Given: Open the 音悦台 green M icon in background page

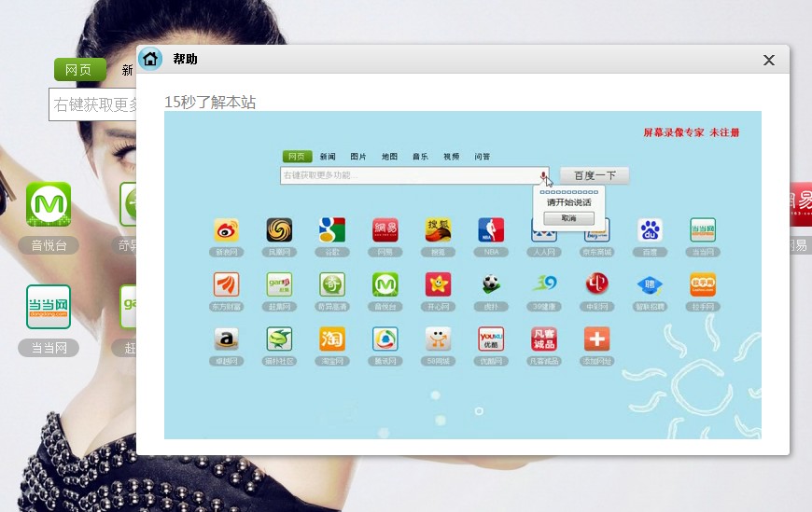Looking at the screenshot, I should click(x=49, y=204).
